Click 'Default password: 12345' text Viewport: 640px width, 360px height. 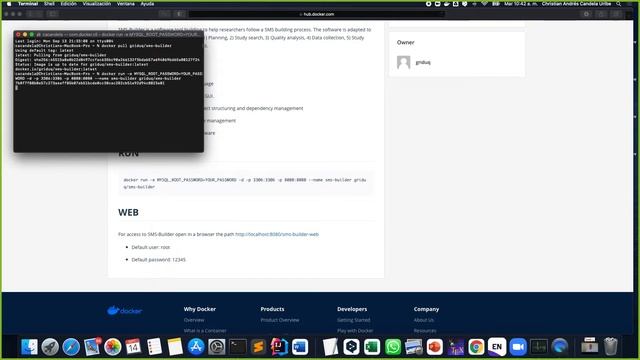(158, 260)
